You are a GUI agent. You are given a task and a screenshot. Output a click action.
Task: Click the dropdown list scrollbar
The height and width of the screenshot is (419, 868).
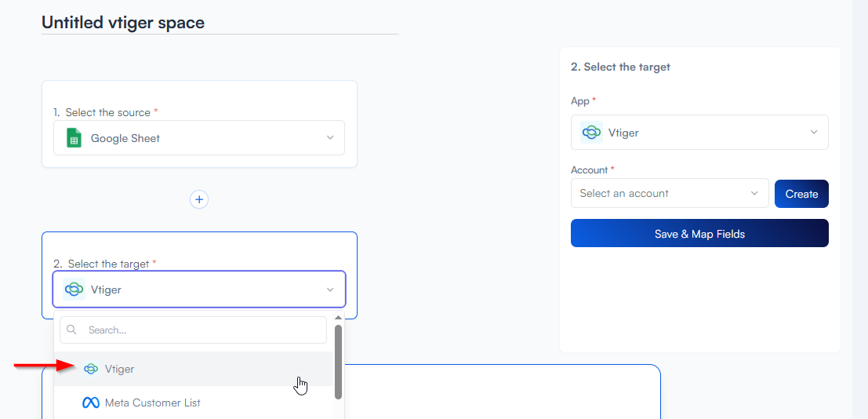tap(338, 361)
